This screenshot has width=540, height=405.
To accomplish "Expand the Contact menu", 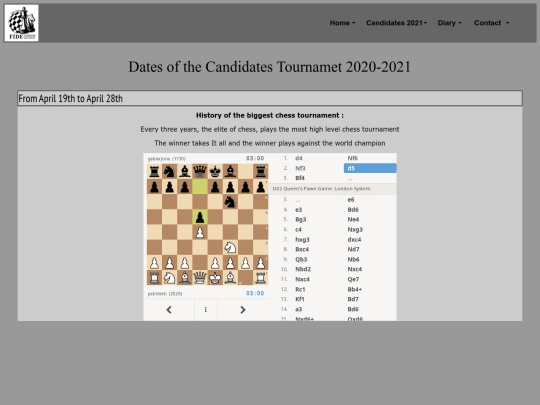I will [x=491, y=23].
